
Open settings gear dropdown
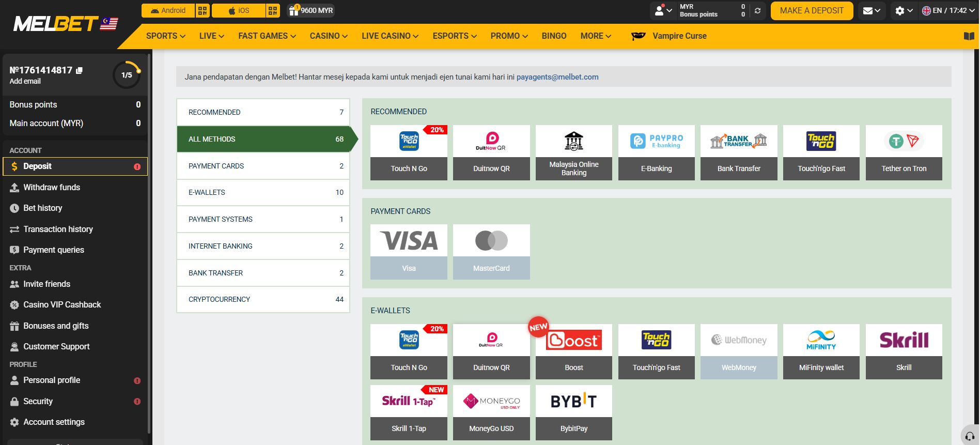[x=904, y=10]
